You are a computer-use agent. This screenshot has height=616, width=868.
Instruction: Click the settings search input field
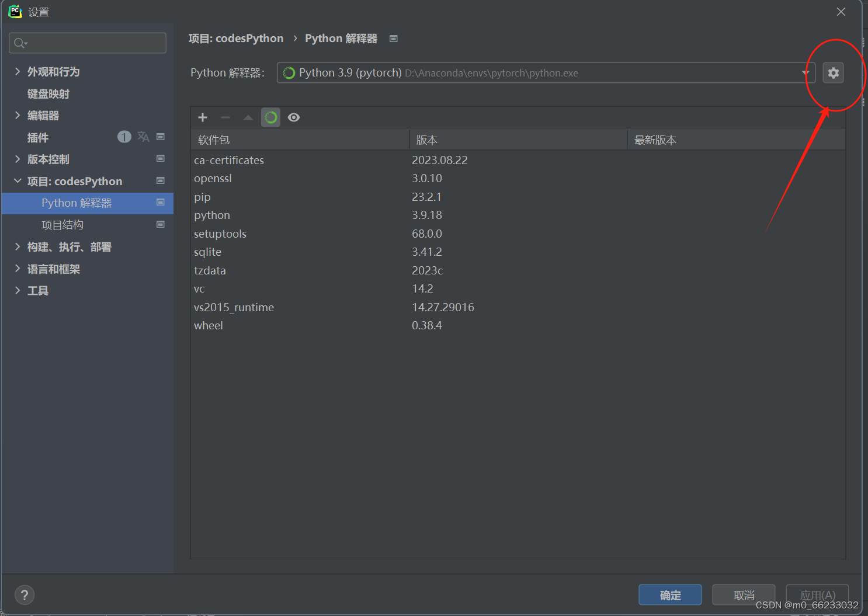coord(88,43)
